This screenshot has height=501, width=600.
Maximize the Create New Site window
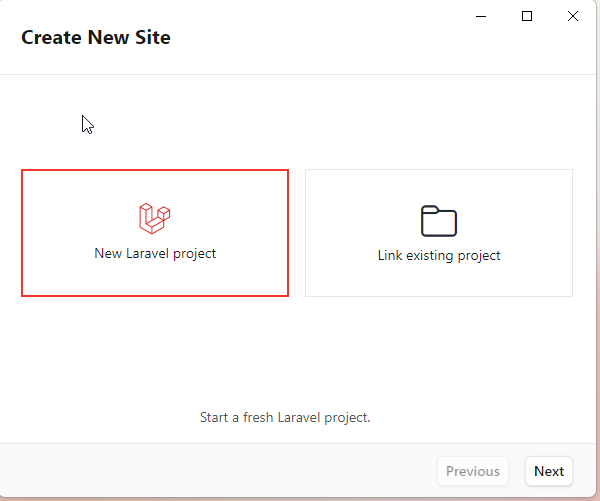(527, 16)
